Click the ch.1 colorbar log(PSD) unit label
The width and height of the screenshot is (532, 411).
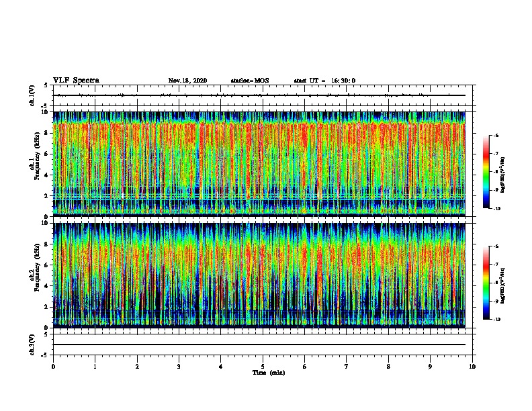point(503,175)
